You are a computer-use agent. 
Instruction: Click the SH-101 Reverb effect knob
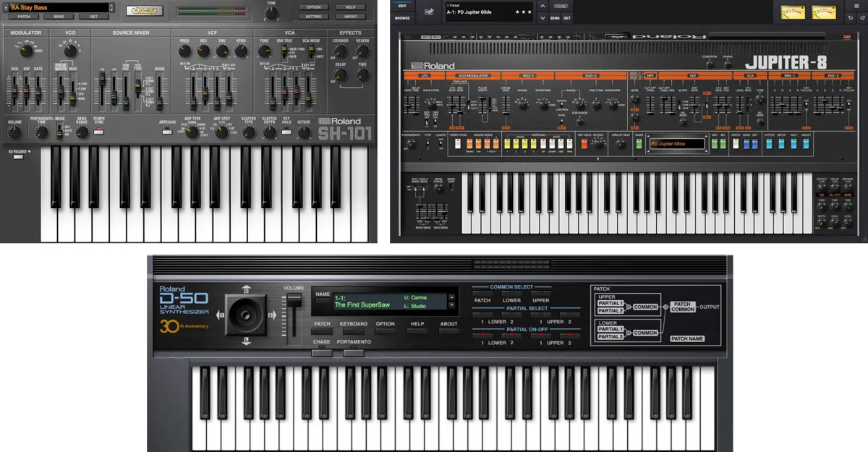[362, 50]
